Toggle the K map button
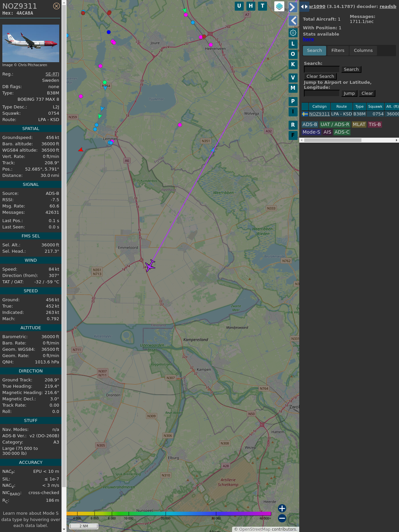 pyautogui.click(x=293, y=65)
